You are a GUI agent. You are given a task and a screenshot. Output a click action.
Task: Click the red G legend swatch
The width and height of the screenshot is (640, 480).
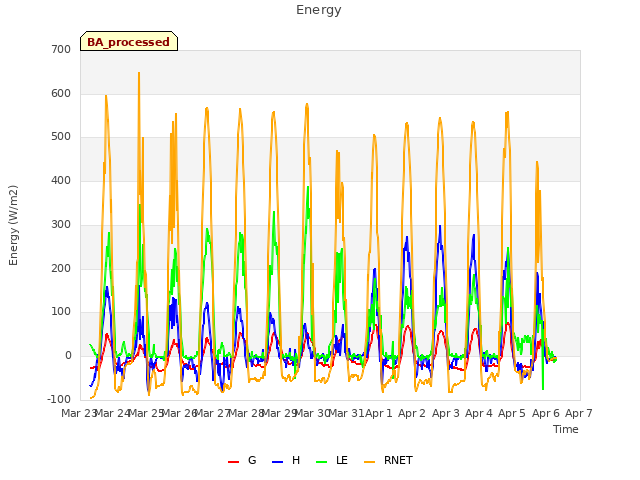[x=233, y=462]
